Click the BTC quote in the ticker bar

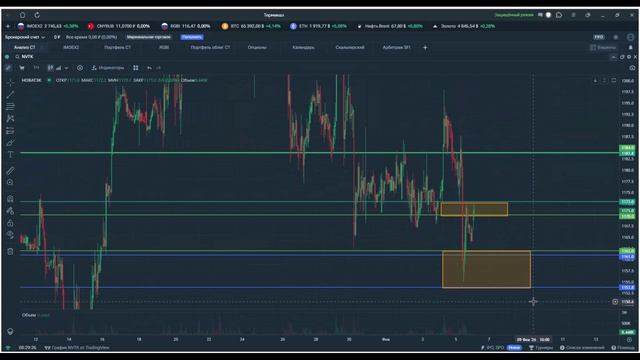coord(251,26)
